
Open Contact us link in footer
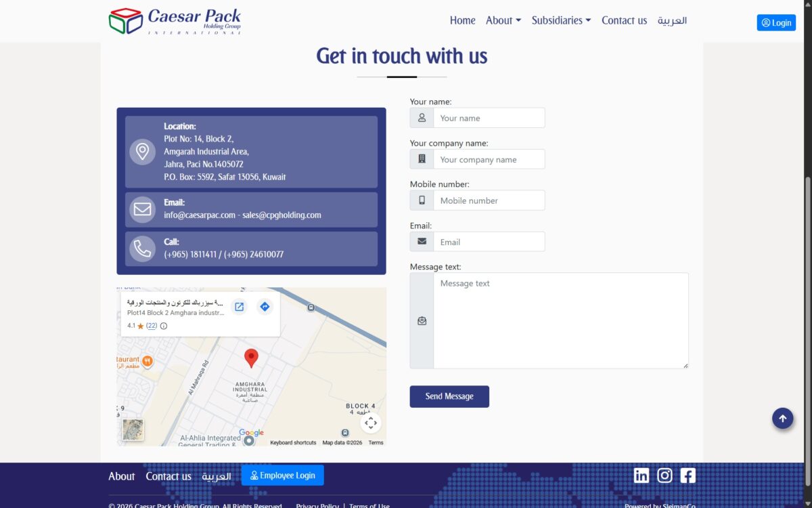(x=168, y=476)
